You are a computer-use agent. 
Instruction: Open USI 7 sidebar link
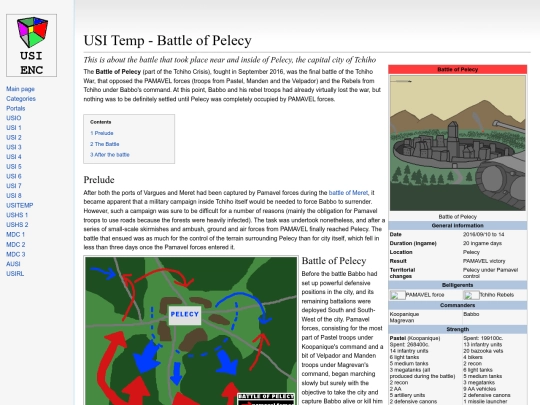pyautogui.click(x=13, y=186)
